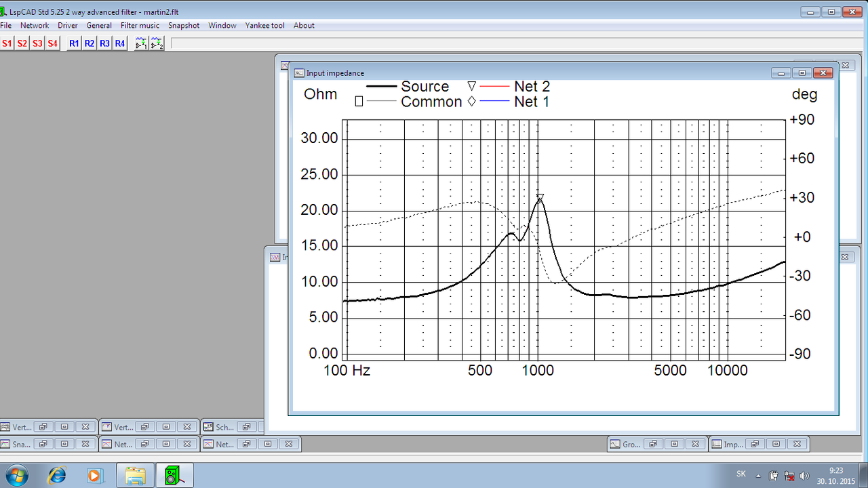Viewport: 868px width, 488px height.
Task: Click the S1 snapshot toolbar button
Action: pos(7,43)
